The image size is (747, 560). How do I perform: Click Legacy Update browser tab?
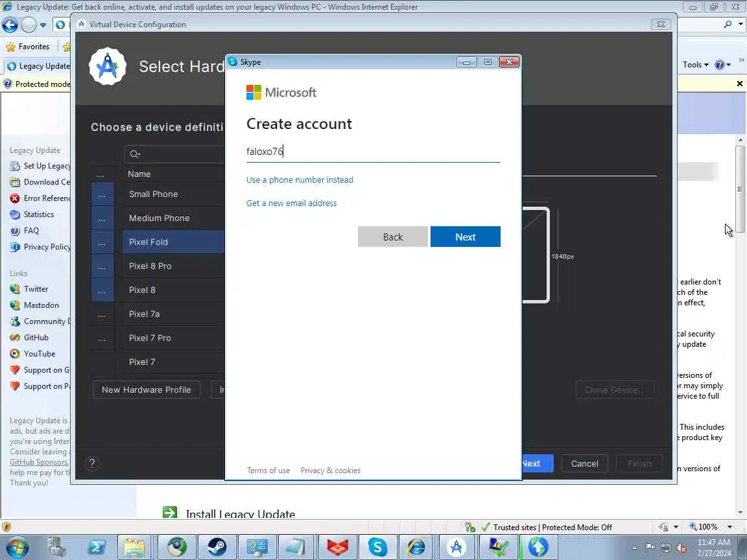click(x=38, y=66)
